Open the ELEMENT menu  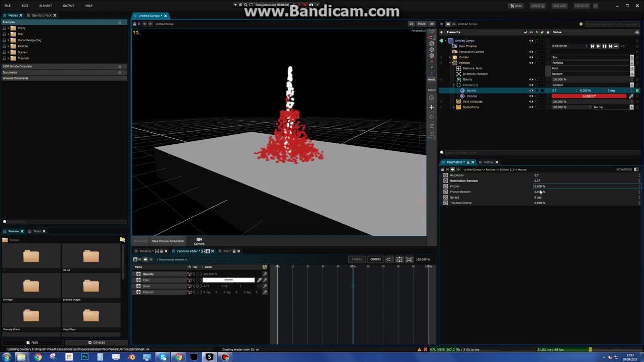click(45, 6)
